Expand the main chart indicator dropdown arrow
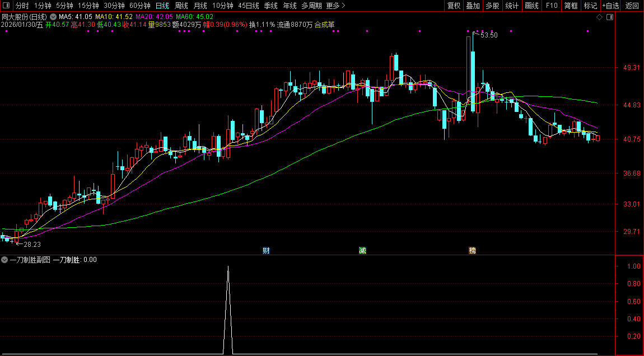Screen dimensions: 644x356 click(53, 17)
